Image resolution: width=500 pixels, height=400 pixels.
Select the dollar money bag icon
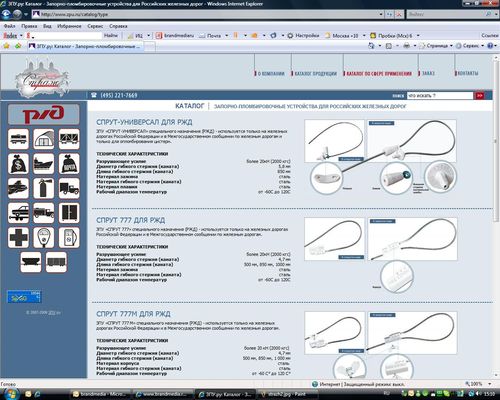coord(18,164)
